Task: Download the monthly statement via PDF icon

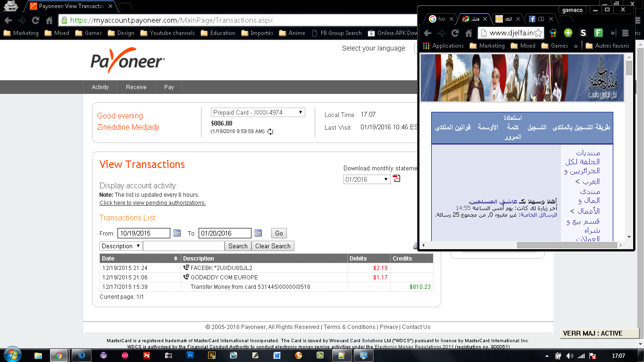Action: click(x=396, y=178)
